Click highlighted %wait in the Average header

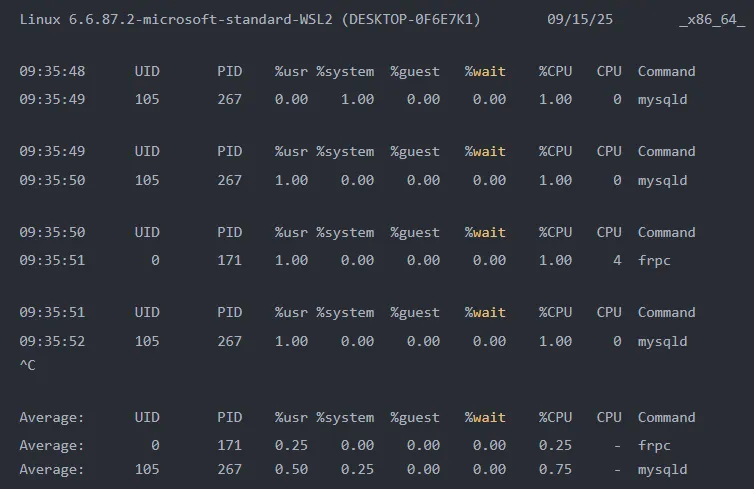click(485, 417)
